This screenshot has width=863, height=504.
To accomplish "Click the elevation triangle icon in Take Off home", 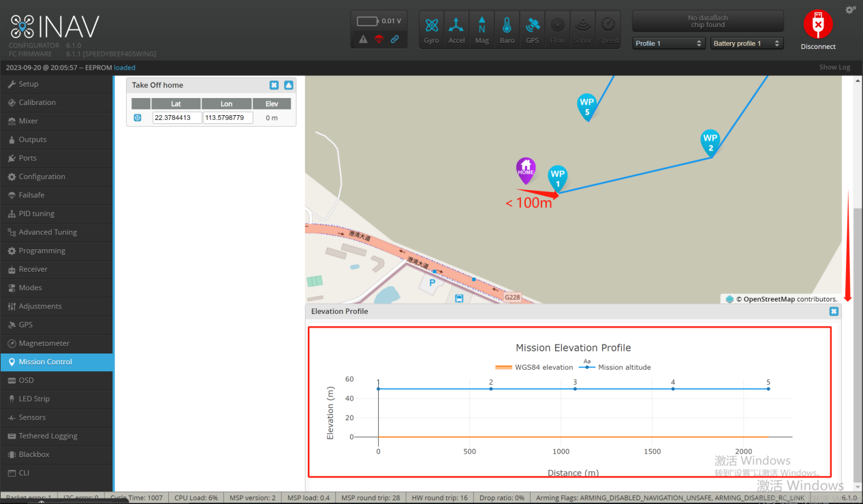I will coord(289,85).
